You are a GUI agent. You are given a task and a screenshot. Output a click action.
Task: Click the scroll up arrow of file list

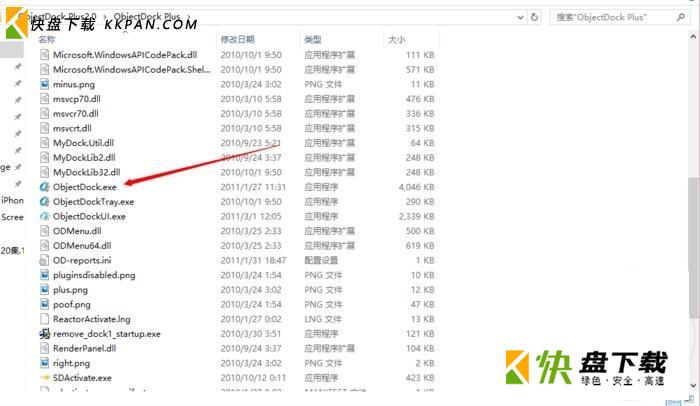[x=693, y=37]
